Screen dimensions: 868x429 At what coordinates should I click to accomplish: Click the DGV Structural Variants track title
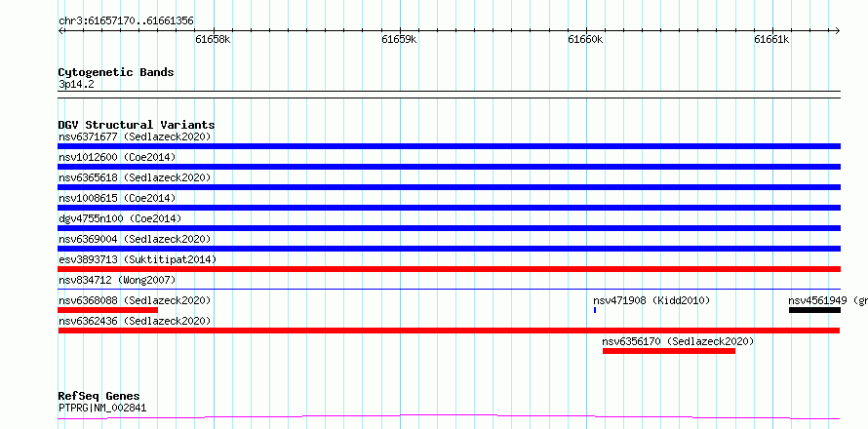click(137, 125)
